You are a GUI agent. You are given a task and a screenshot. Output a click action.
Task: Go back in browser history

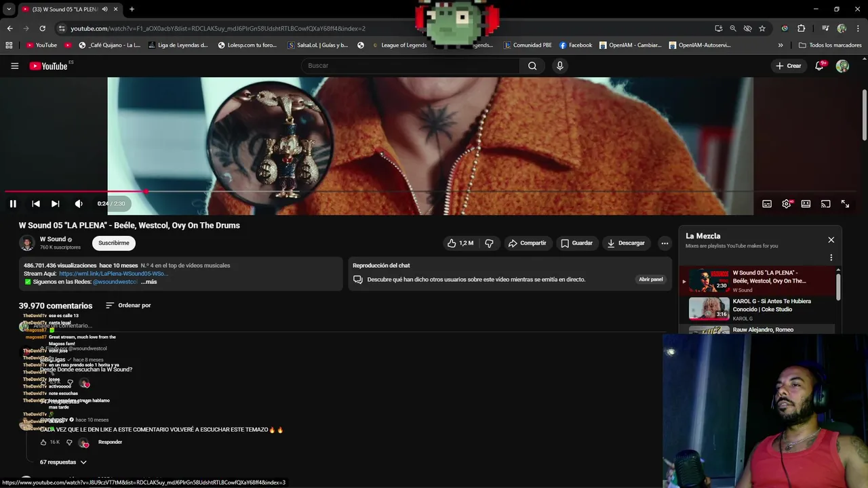point(9,28)
